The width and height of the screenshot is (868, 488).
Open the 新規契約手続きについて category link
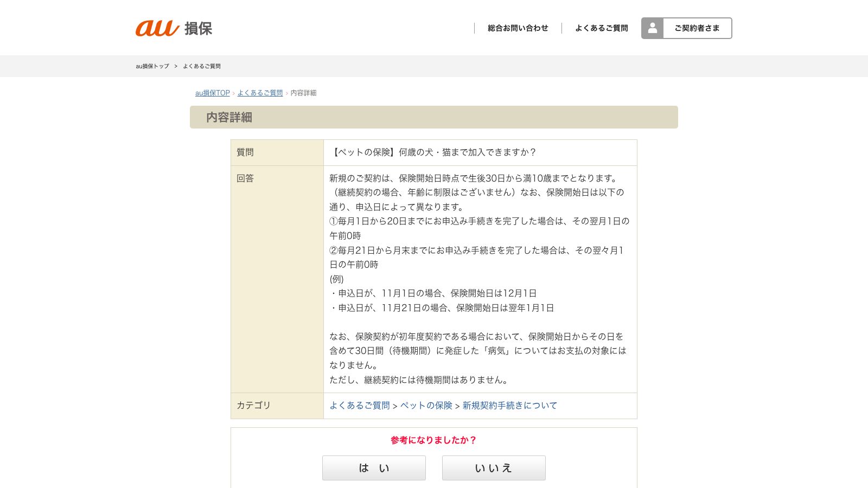click(x=510, y=406)
